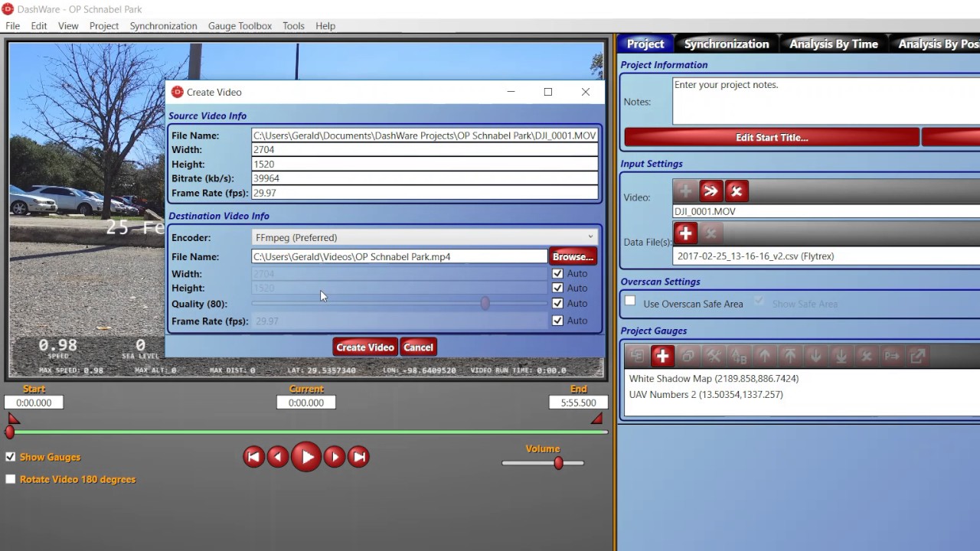The height and width of the screenshot is (551, 980).
Task: Click the project Notes text box
Action: click(826, 101)
